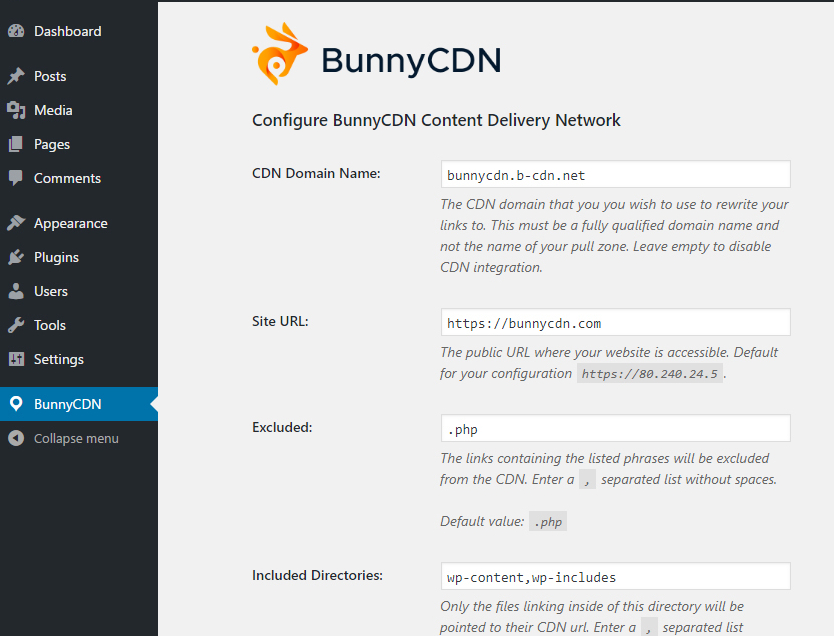
Task: Click Collapse menu label
Action: coord(76,439)
